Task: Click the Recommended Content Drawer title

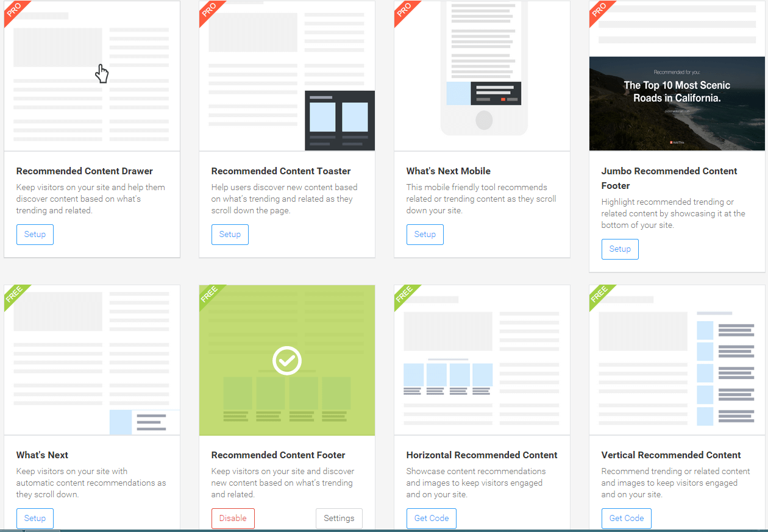Action: tap(85, 171)
